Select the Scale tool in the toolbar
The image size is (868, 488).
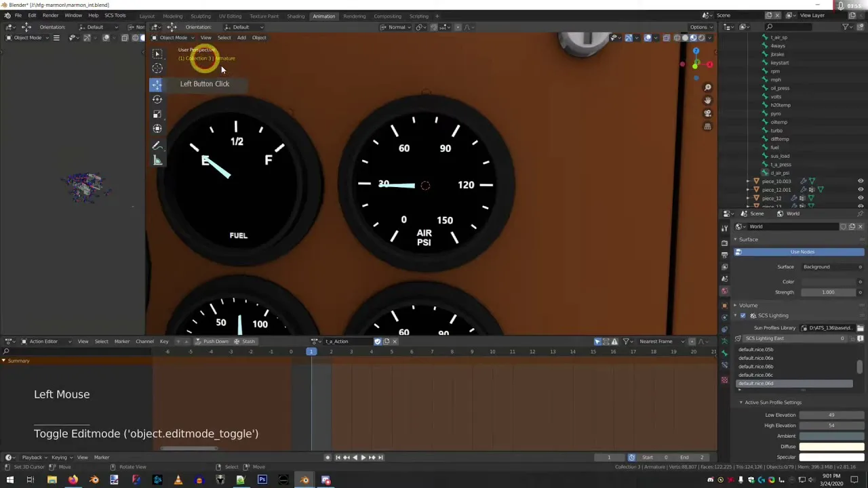[157, 113]
